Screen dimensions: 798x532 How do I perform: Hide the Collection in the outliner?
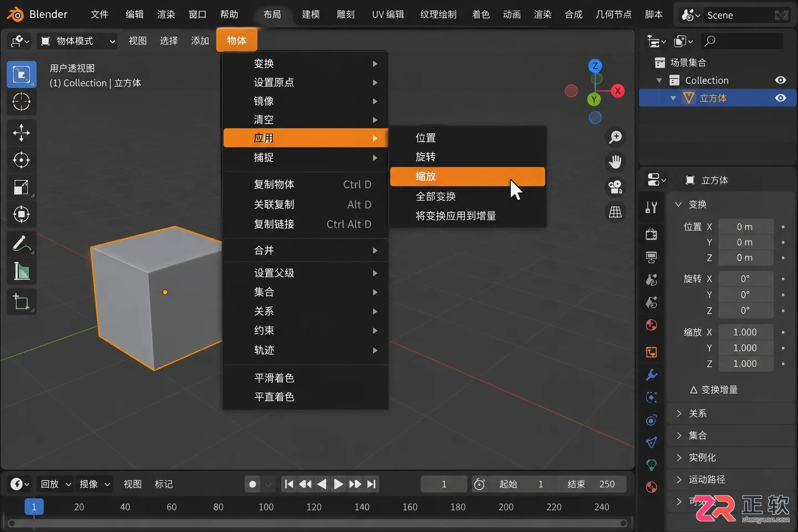(780, 80)
